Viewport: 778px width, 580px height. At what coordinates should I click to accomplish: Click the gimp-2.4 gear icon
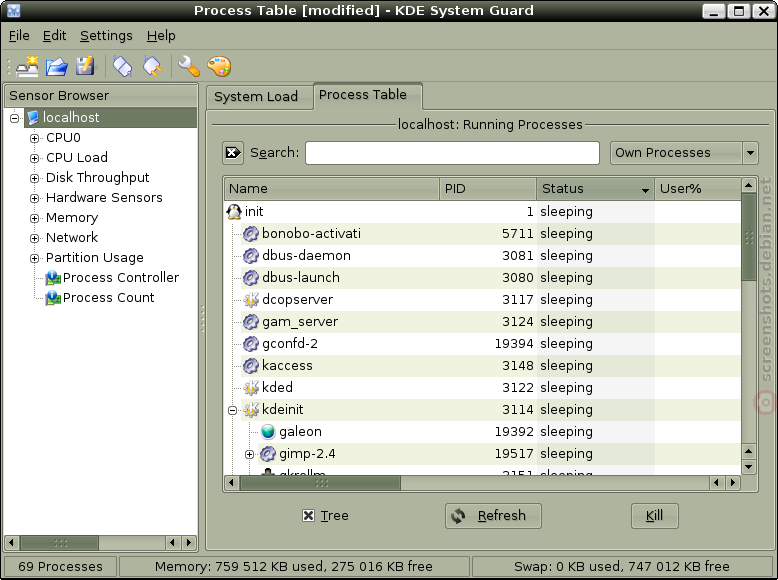click(268, 453)
